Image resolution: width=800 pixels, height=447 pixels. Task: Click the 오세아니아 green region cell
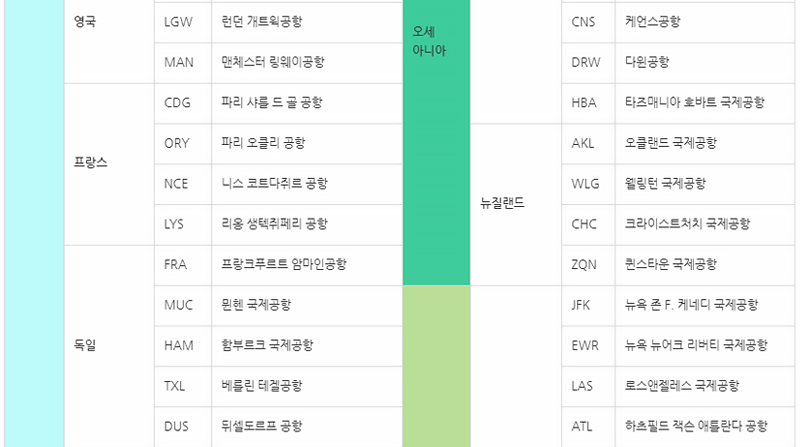click(436, 142)
